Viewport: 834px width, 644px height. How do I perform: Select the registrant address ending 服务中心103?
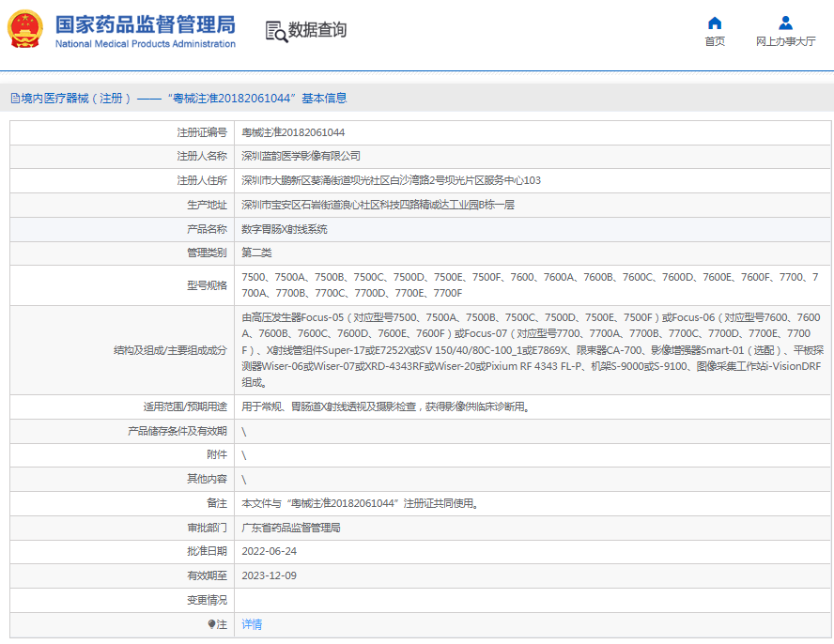tap(391, 180)
